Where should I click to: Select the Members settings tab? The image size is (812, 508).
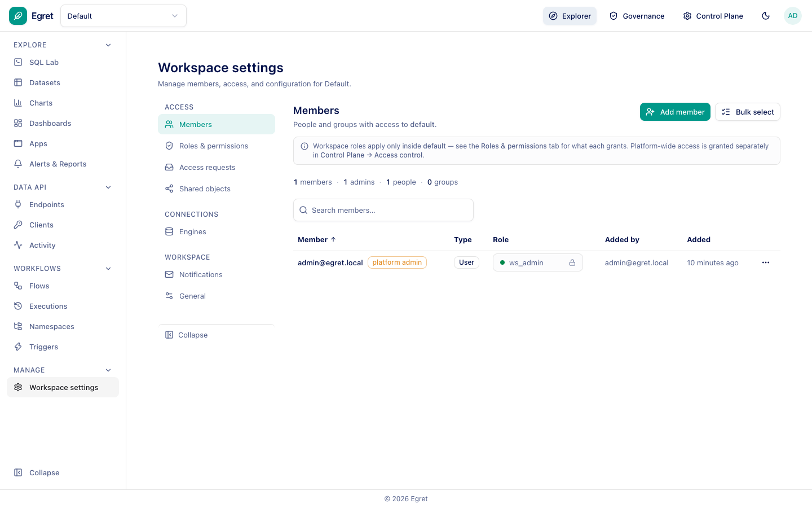point(217,124)
